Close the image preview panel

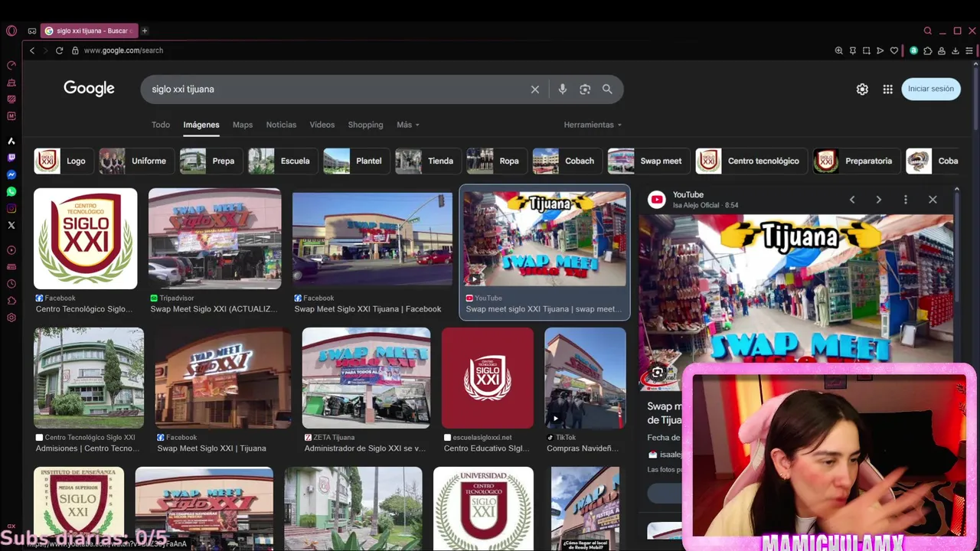pos(933,199)
